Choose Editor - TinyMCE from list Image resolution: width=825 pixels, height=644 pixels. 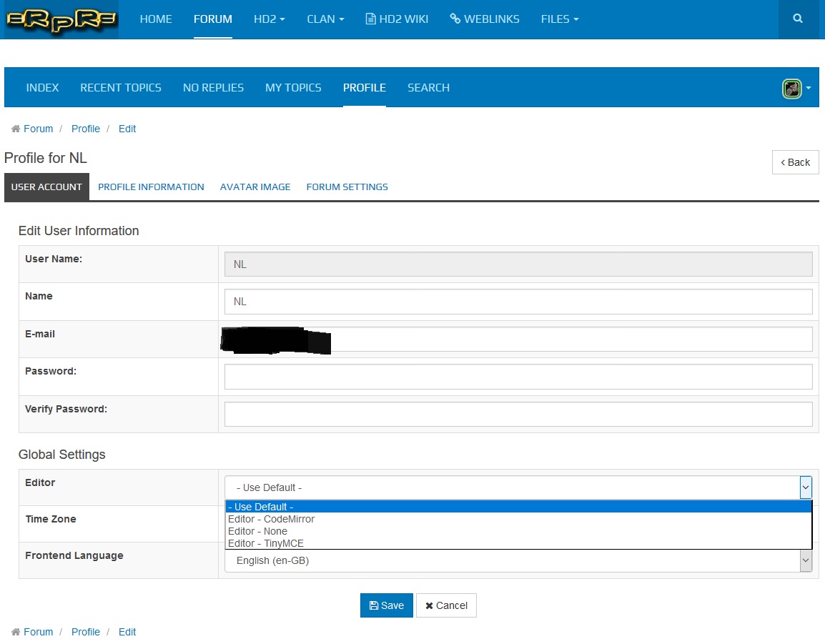[x=265, y=543]
